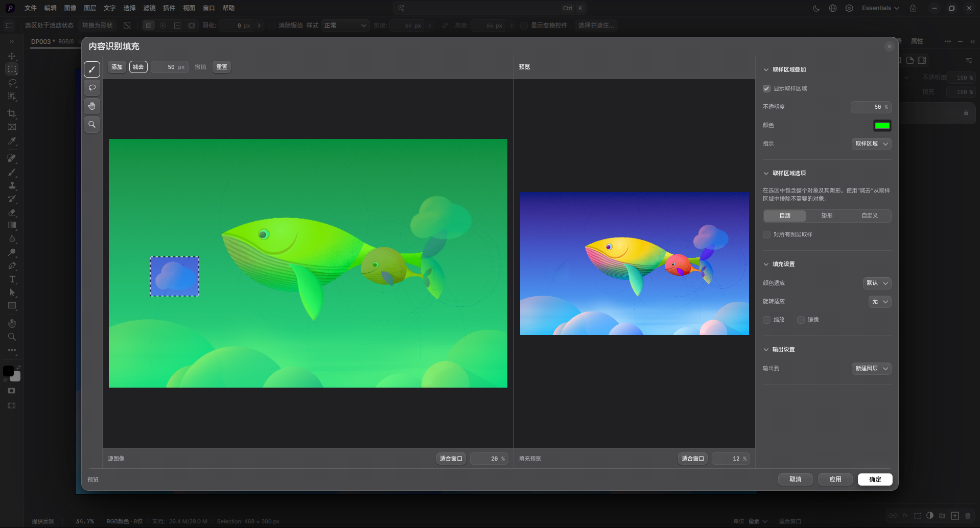The width and height of the screenshot is (980, 528).
Task: Select the Move tool in main toolbar
Action: (x=12, y=56)
